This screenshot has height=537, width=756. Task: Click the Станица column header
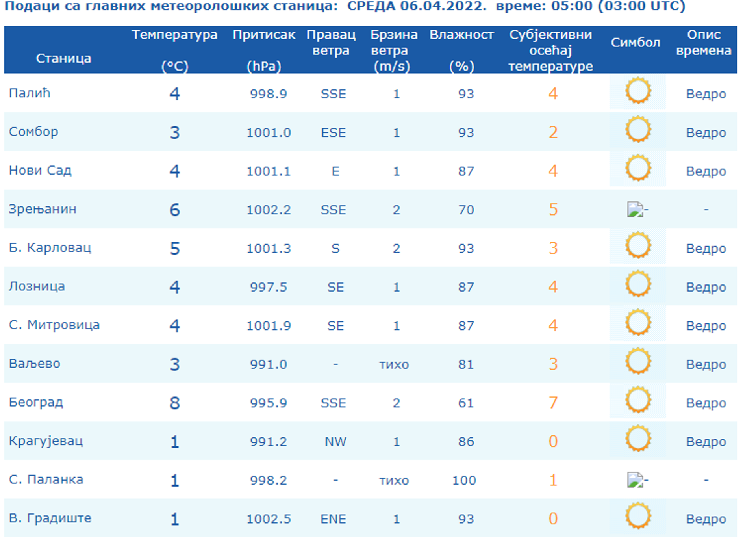tap(63, 58)
